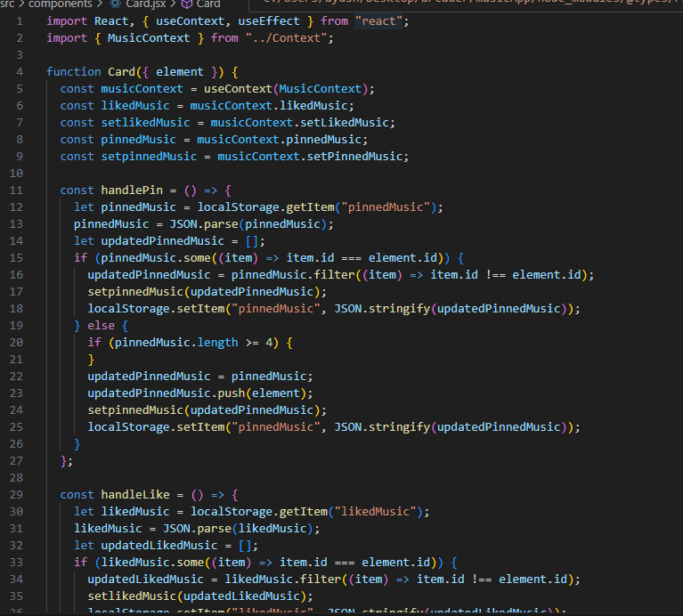This screenshot has height=616, width=683.
Task: Select line number 29 in the gutter
Action: (x=18, y=494)
